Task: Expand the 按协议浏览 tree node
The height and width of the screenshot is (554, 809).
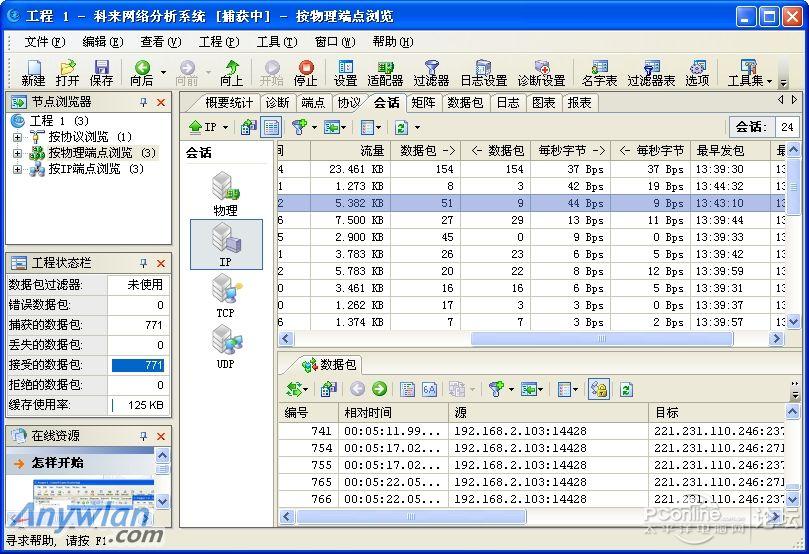Action: coord(17,137)
